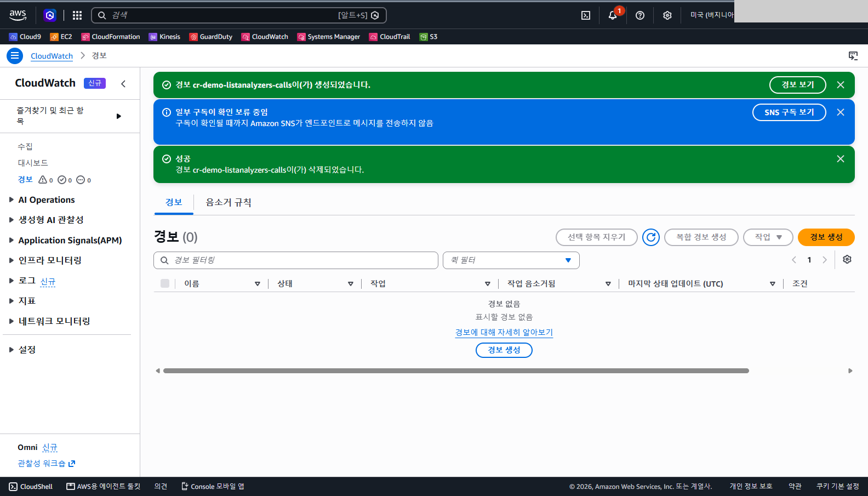Open the Systems Manager shortcut
Viewport: 868px width, 496px height.
[329, 37]
